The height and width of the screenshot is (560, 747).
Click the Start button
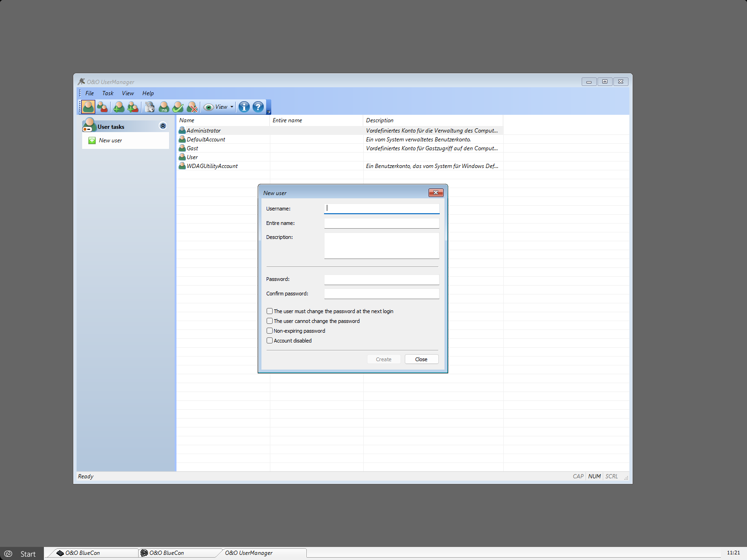pyautogui.click(x=22, y=554)
